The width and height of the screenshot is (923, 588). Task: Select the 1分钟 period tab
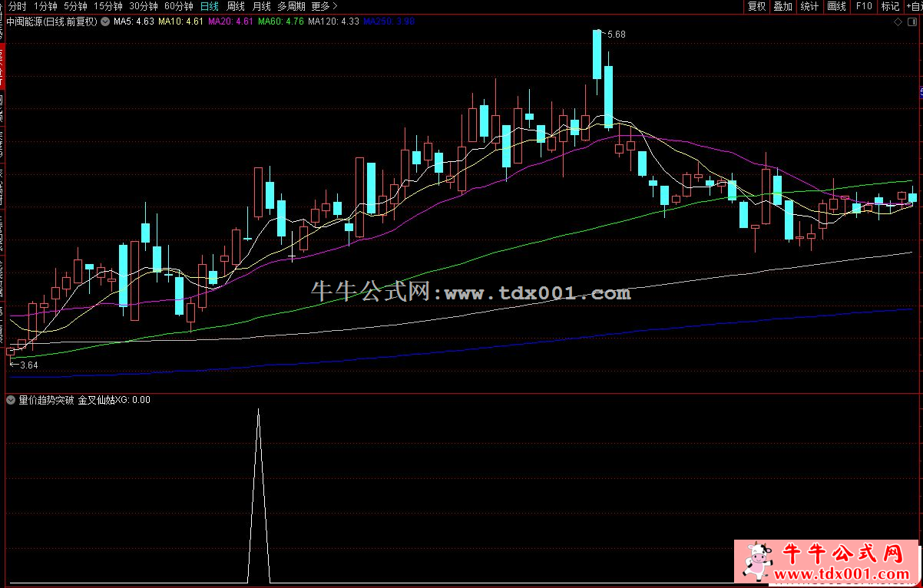point(45,5)
